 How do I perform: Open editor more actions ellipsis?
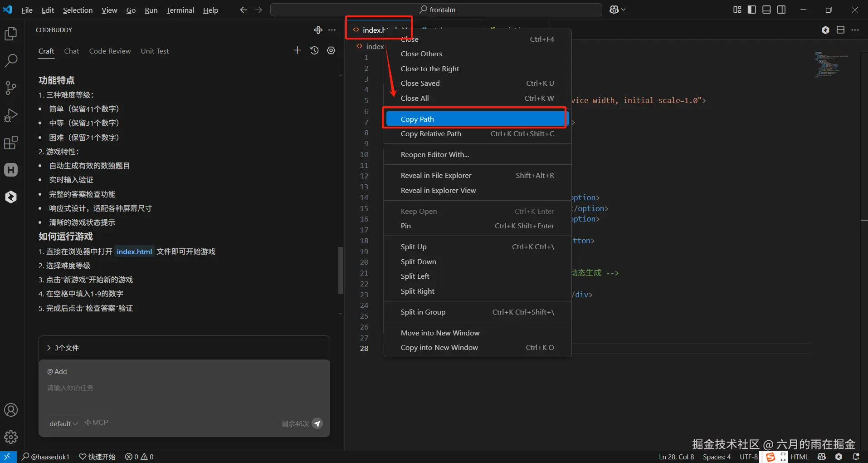[855, 30]
